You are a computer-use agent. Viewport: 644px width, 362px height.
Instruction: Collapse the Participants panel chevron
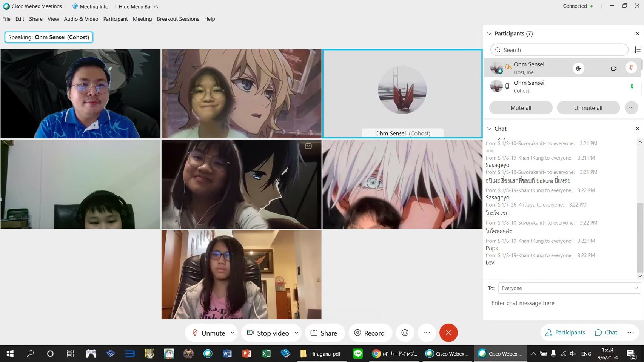(490, 34)
